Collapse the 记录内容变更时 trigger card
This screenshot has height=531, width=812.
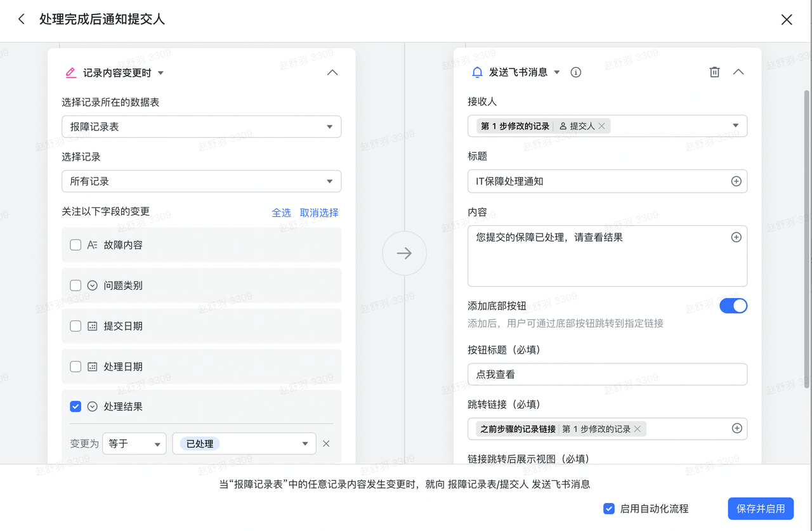pos(332,73)
